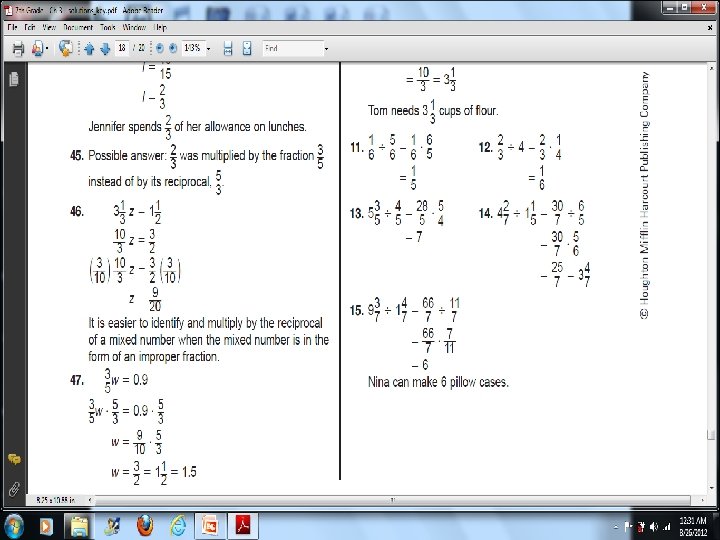This screenshot has width=720, height=540.
Task: Launch Internet Explorer from the taskbar
Action: click(x=178, y=526)
